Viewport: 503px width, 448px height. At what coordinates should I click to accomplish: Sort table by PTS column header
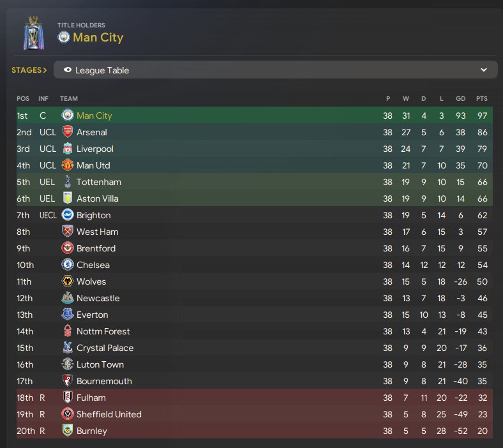click(481, 98)
